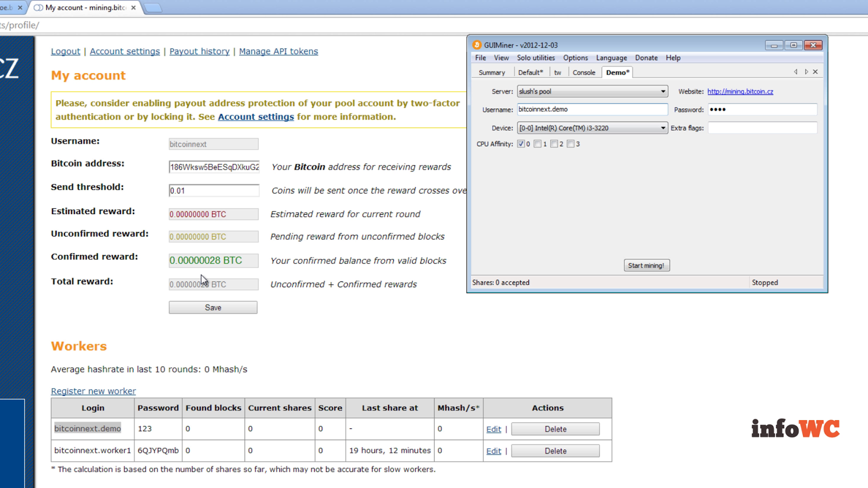Viewport: 868px width, 488px height.
Task: Switch to the Default* miner tab
Action: [531, 72]
